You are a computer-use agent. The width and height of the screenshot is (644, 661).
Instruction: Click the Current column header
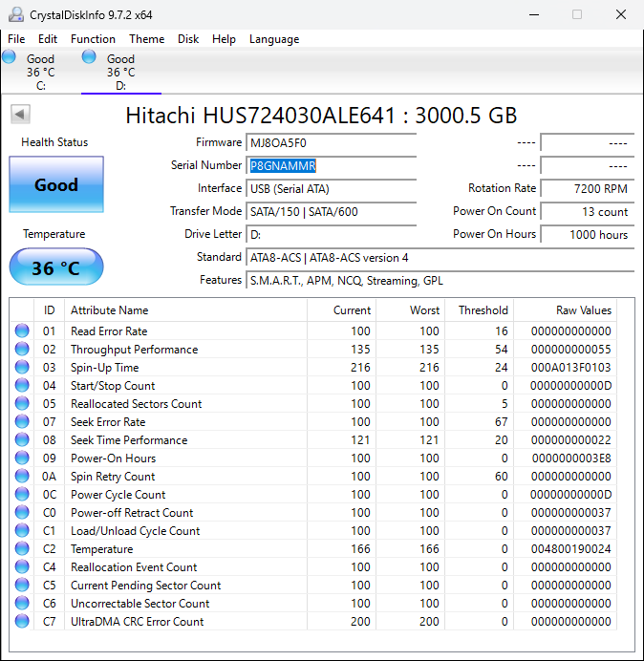(x=342, y=310)
